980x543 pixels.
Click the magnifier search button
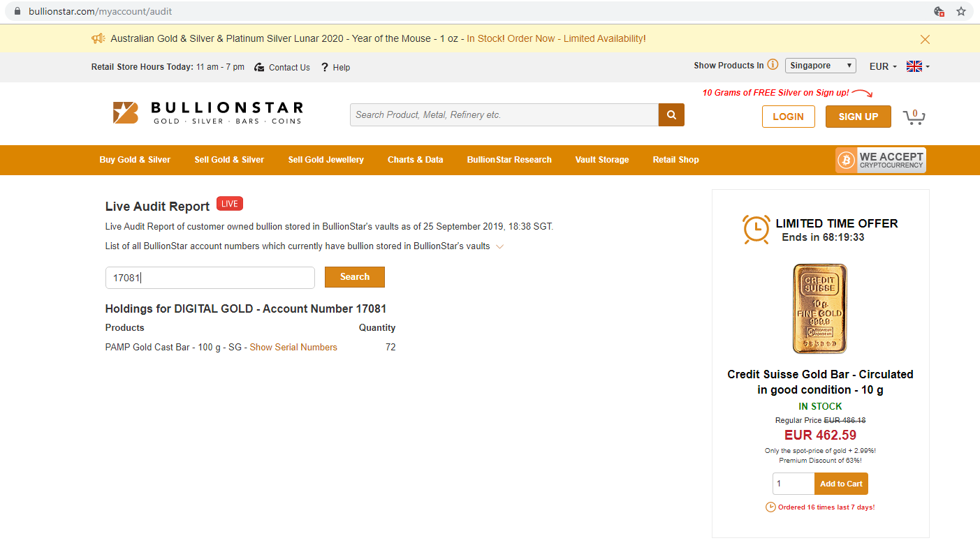[671, 114]
